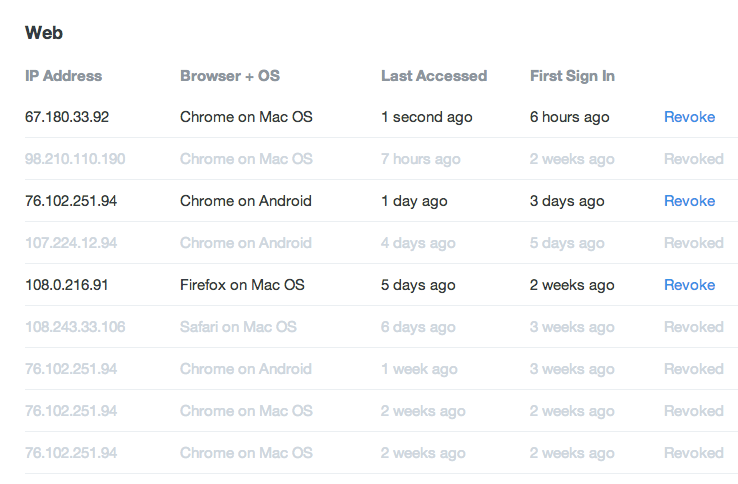Click the IP Address column header
The image size is (738, 484).
click(63, 76)
